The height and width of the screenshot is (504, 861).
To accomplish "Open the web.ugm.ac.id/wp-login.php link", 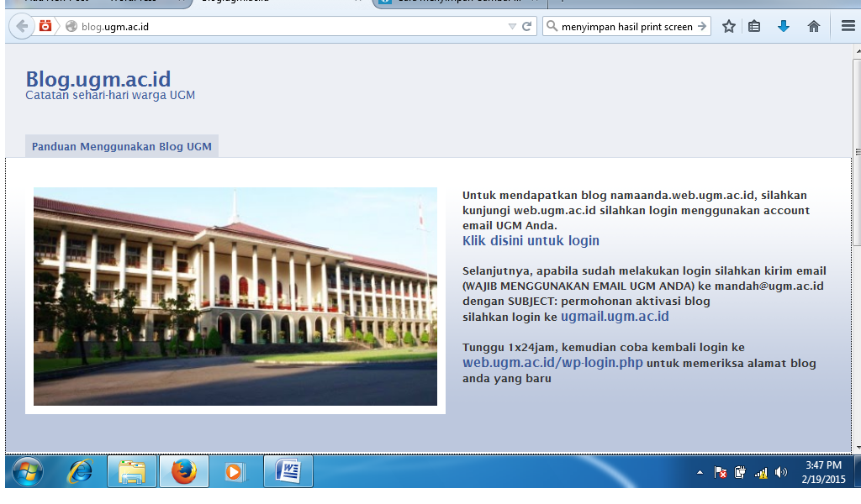I will pos(552,363).
